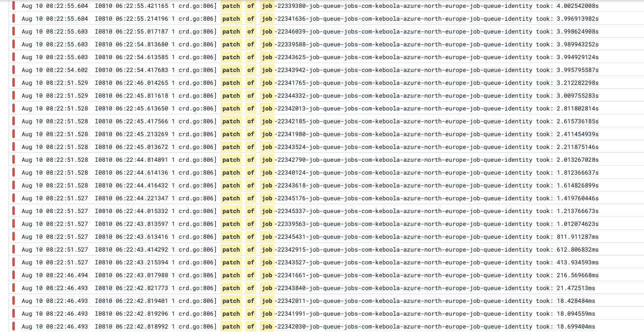Select the highlighted word patch in the first row
The image size is (644, 332).
[231, 6]
